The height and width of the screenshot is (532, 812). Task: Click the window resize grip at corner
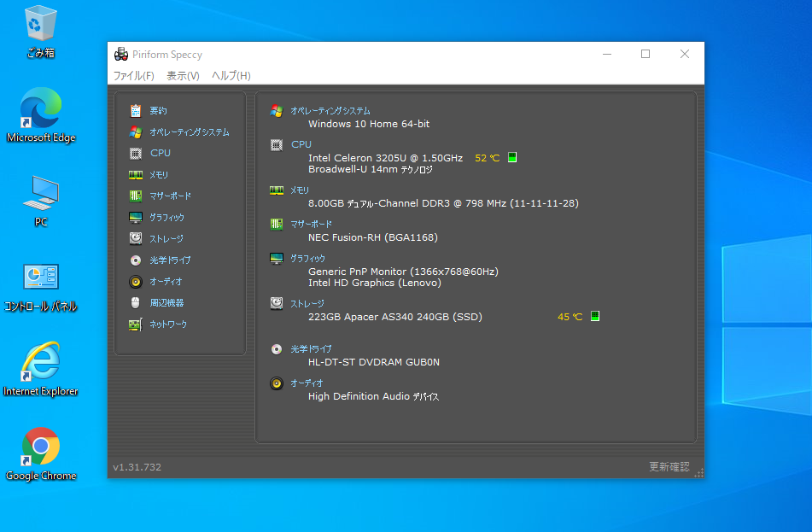coord(699,472)
